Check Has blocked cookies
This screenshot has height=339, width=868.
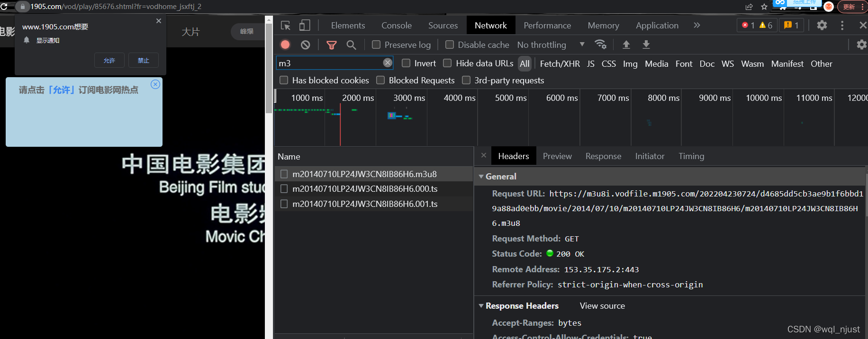[x=284, y=80]
